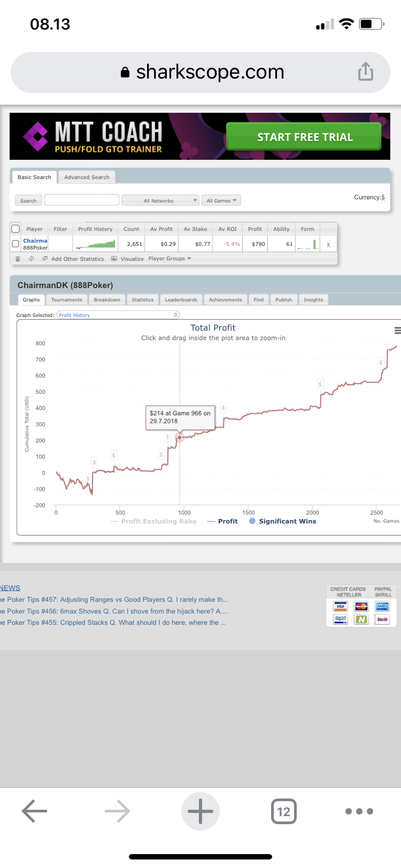The image size is (401, 868).
Task: Change currency via $ link
Action: point(383,197)
